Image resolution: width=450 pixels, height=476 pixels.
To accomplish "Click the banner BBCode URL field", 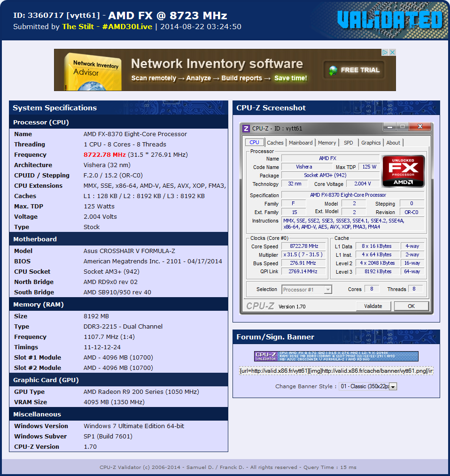I will (336, 371).
